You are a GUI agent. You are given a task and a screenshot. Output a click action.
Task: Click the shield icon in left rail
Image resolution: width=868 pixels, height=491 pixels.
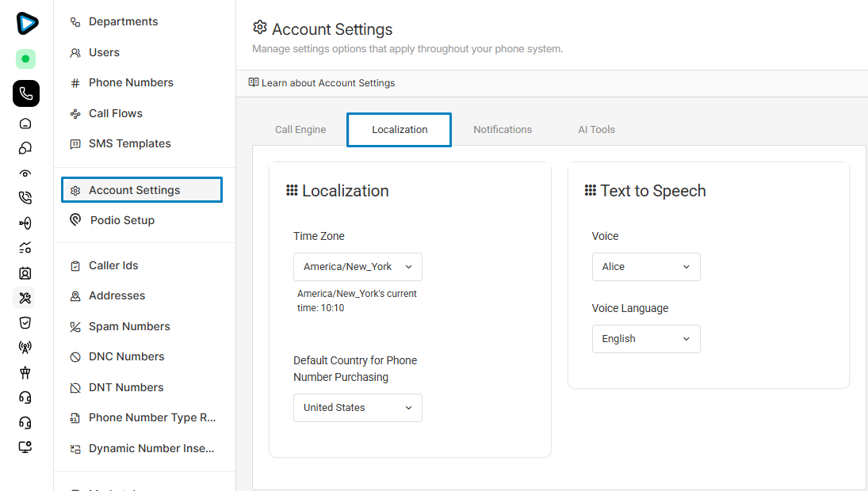25,322
